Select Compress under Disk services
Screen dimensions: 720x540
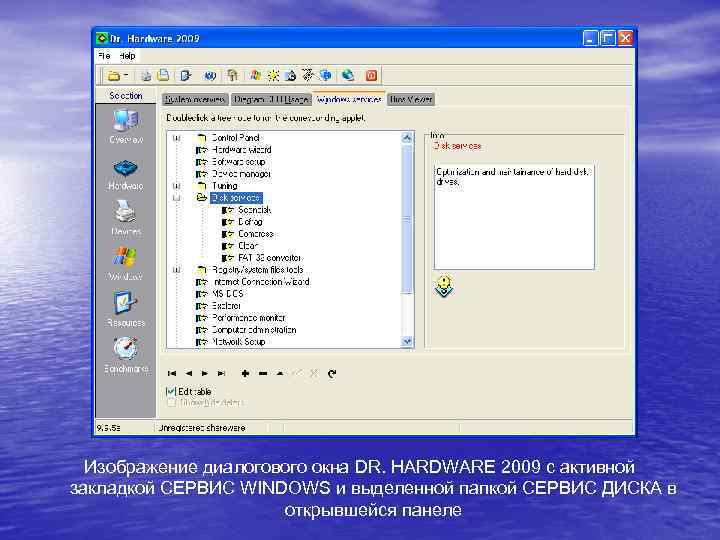point(256,234)
